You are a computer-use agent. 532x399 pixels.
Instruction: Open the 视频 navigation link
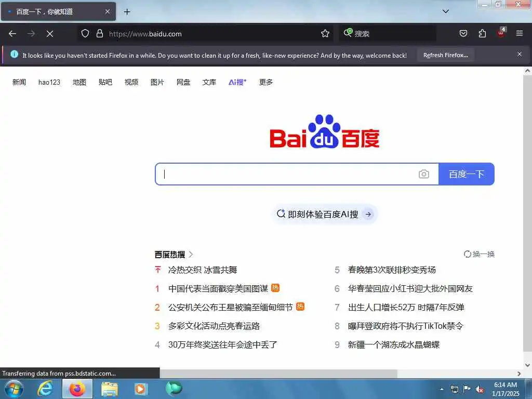(x=131, y=82)
